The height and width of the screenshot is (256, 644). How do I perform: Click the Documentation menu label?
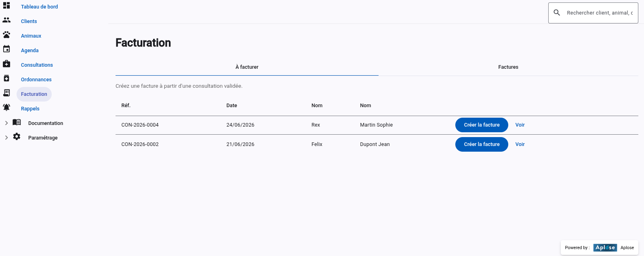click(46, 123)
